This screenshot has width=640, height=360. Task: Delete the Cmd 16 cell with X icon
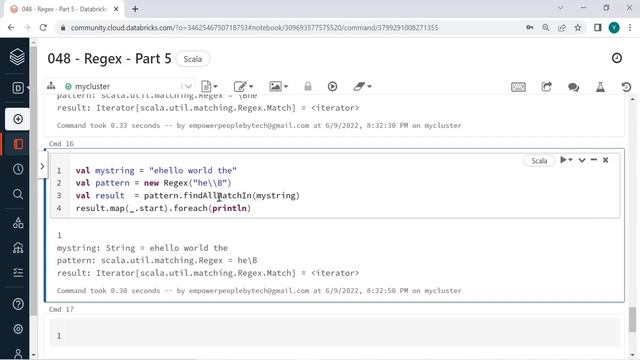click(606, 160)
